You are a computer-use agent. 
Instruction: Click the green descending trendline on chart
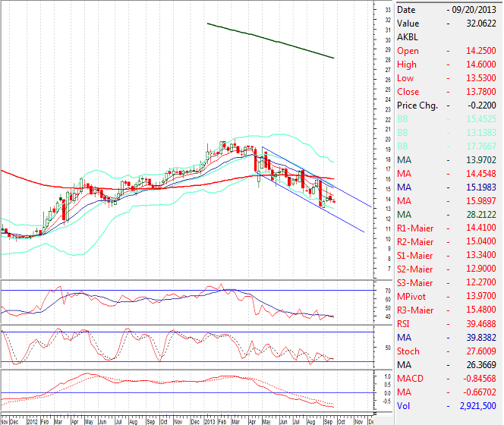[271, 40]
